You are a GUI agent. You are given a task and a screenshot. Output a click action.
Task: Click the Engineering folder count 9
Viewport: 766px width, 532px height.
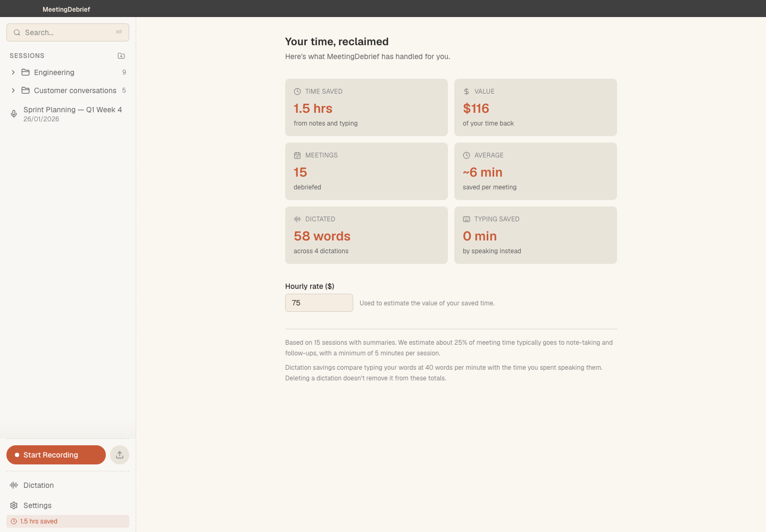124,72
